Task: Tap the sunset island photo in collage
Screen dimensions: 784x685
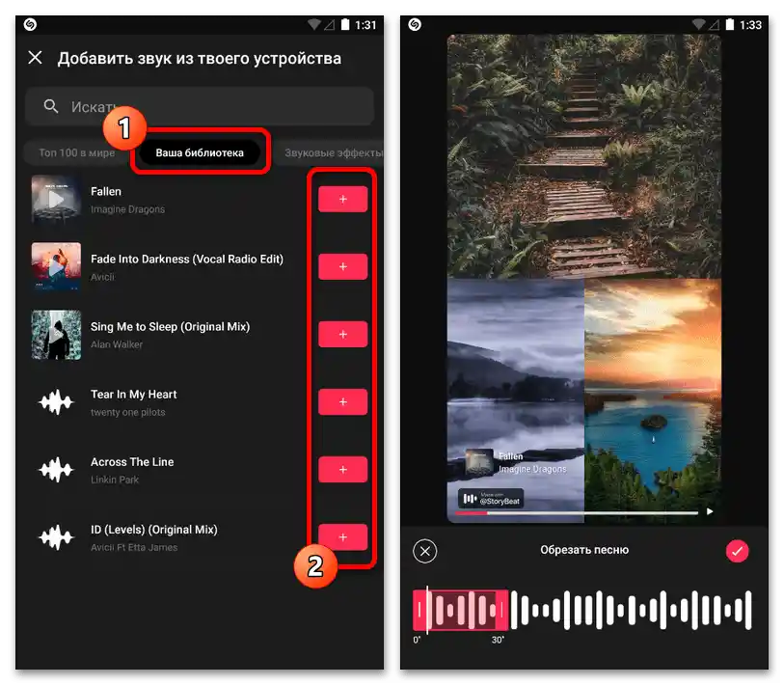Action: [653, 400]
